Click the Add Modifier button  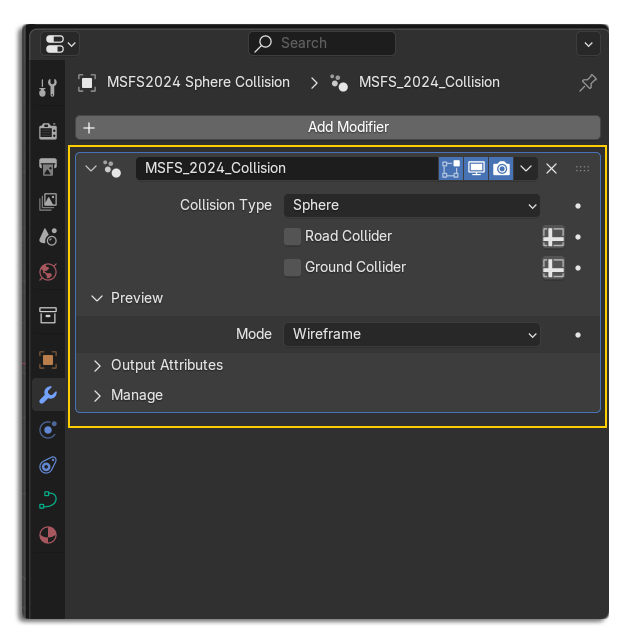click(338, 127)
